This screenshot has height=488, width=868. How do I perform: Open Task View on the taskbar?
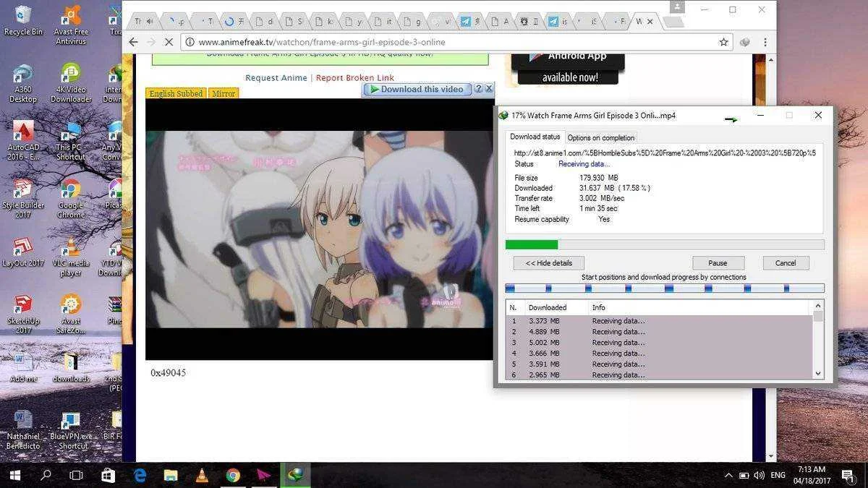point(76,475)
